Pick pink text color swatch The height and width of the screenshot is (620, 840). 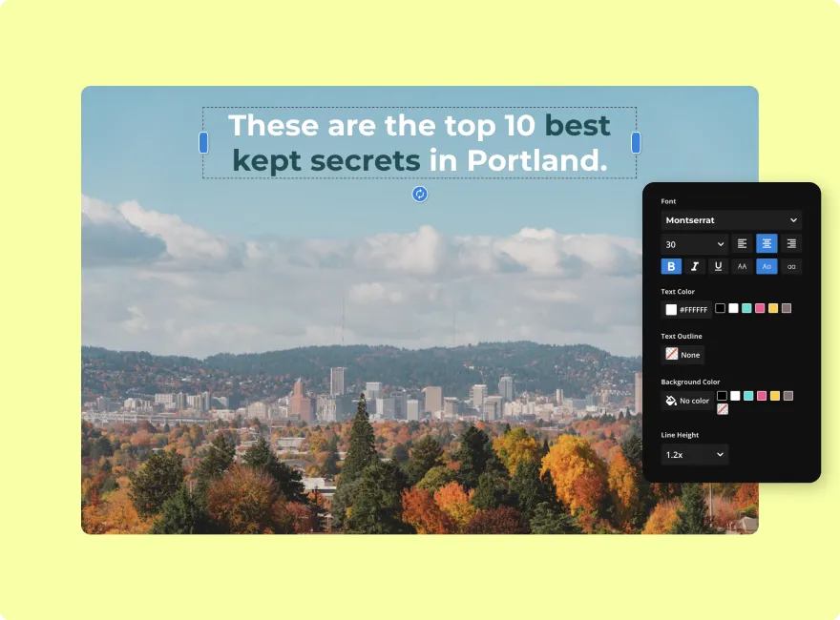[x=760, y=308]
